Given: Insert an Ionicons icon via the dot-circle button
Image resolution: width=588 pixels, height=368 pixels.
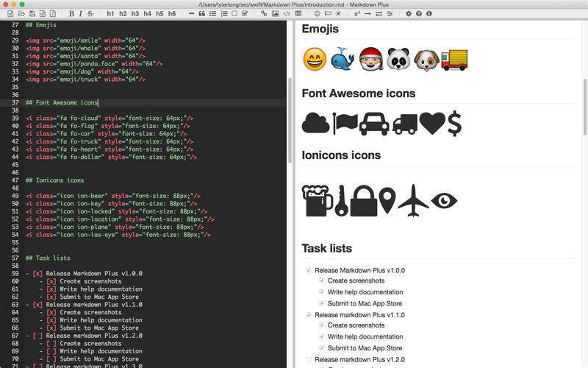Looking at the screenshot, I should coord(338,13).
